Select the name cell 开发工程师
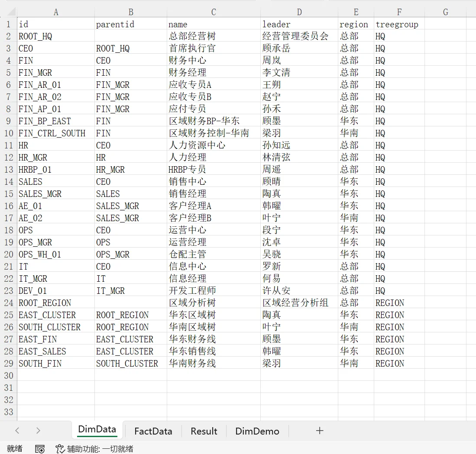The image size is (476, 454). pos(214,290)
